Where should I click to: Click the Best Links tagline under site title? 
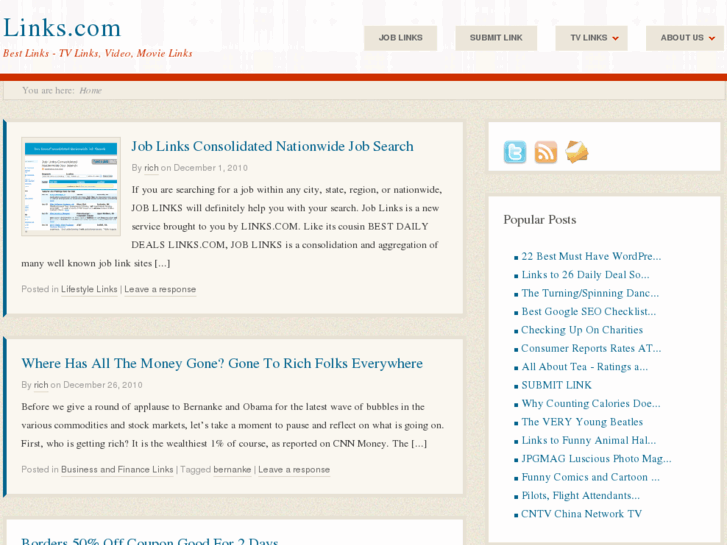[x=97, y=53]
